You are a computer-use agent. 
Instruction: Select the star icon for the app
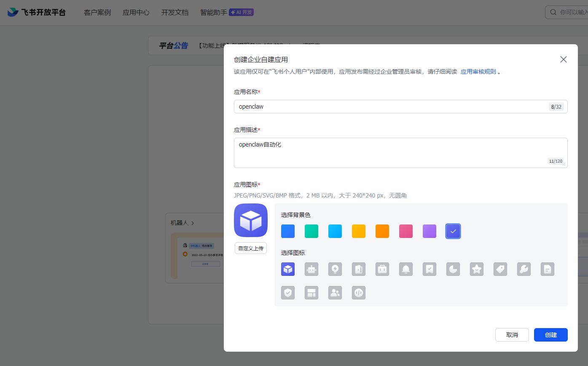click(x=477, y=269)
